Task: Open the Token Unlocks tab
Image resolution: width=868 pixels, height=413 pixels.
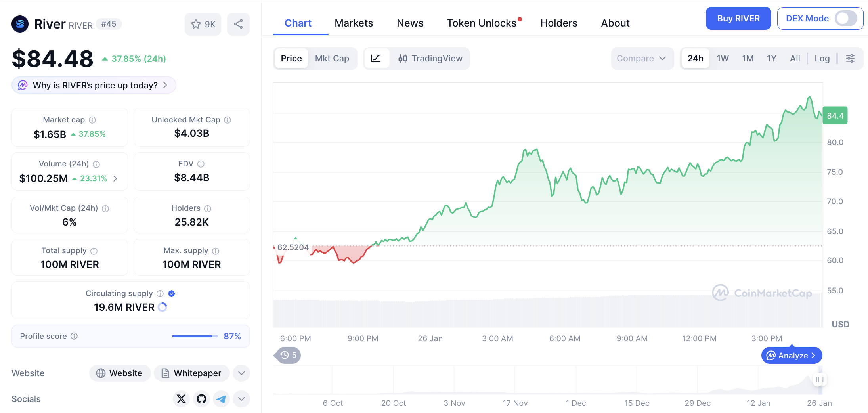Action: click(x=482, y=23)
